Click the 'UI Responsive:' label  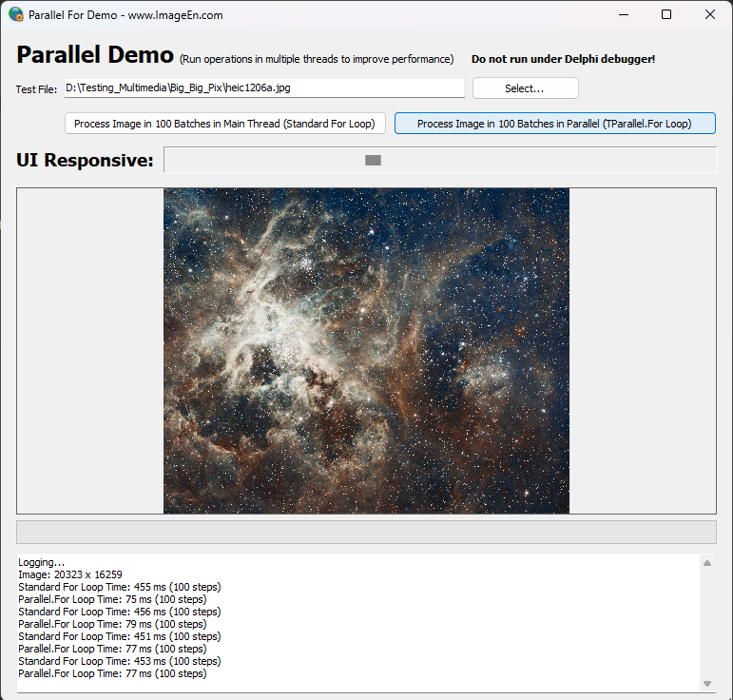point(85,160)
